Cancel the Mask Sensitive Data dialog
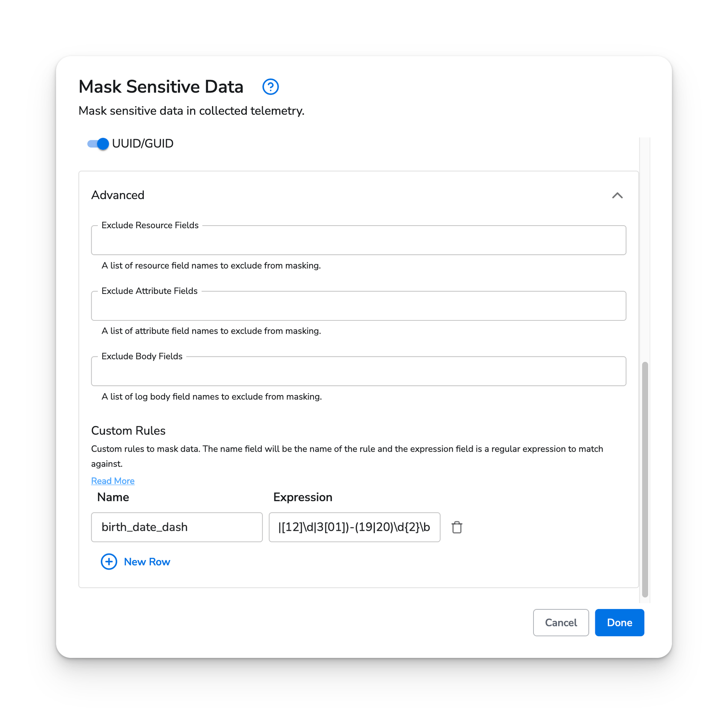This screenshot has height=714, width=728. [x=560, y=623]
